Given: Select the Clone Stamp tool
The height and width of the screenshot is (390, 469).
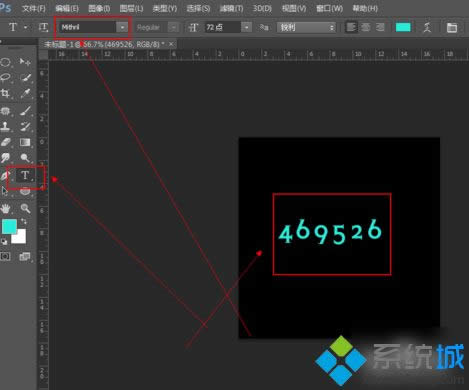Looking at the screenshot, I should pyautogui.click(x=6, y=126).
